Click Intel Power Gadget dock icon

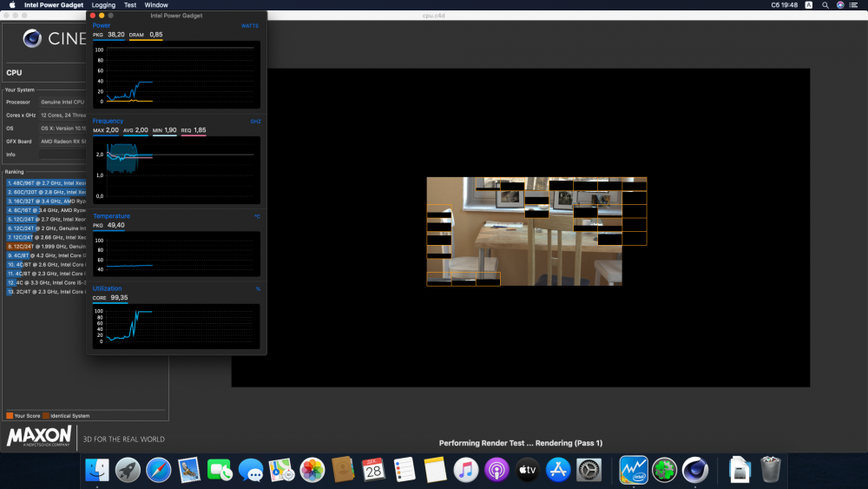pos(634,470)
